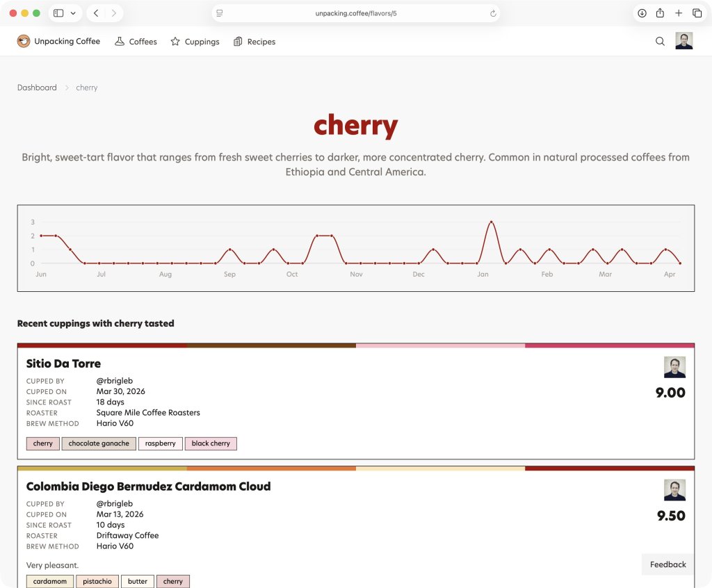Open the browser downloads icon

[x=642, y=13]
